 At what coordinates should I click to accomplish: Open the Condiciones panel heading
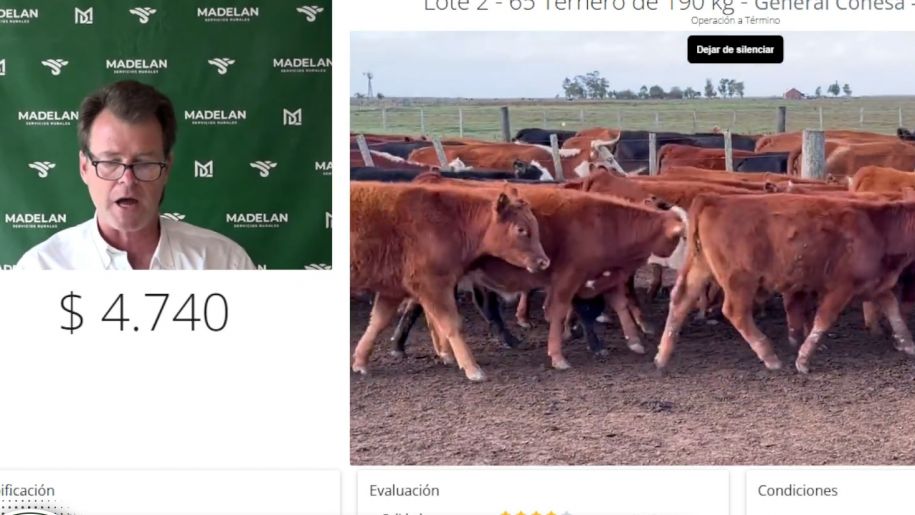[797, 491]
